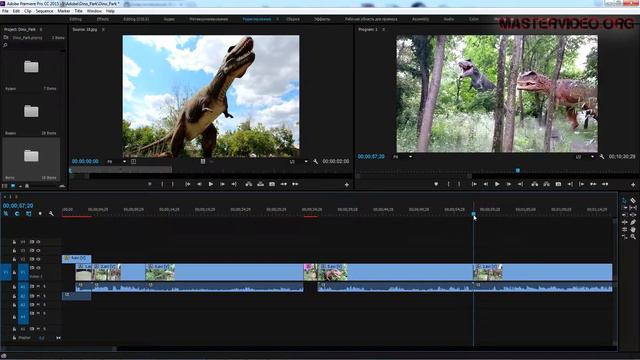Open Source monitor button editor plus

(347, 184)
